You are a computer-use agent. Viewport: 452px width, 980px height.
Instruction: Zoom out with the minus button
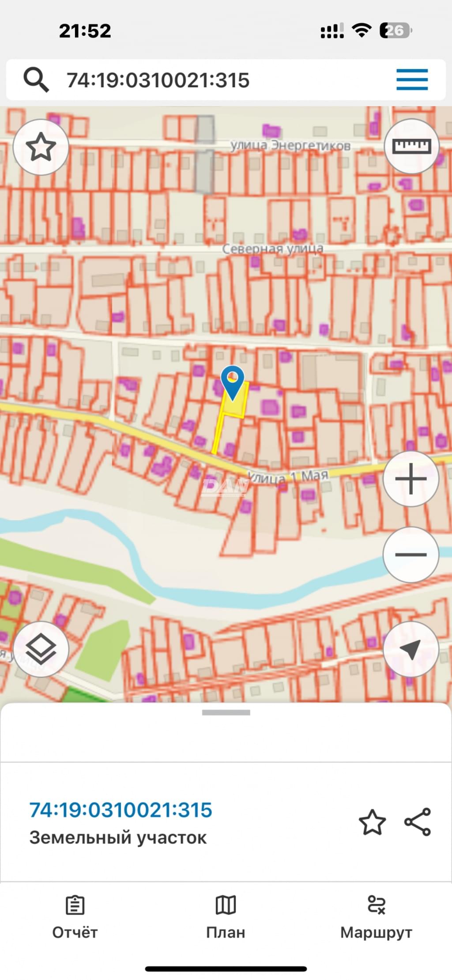pos(411,554)
